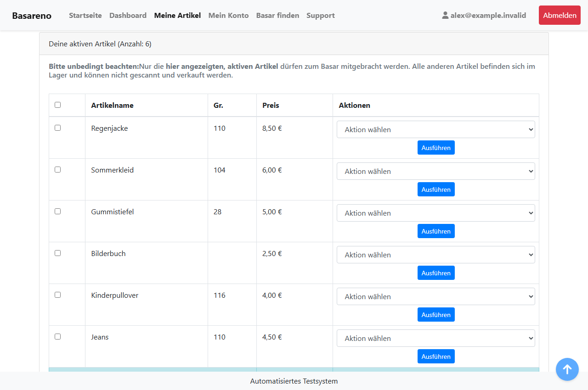Viewport: 588px width, 390px height.
Task: Open the Mein Konto page
Action: [228, 15]
